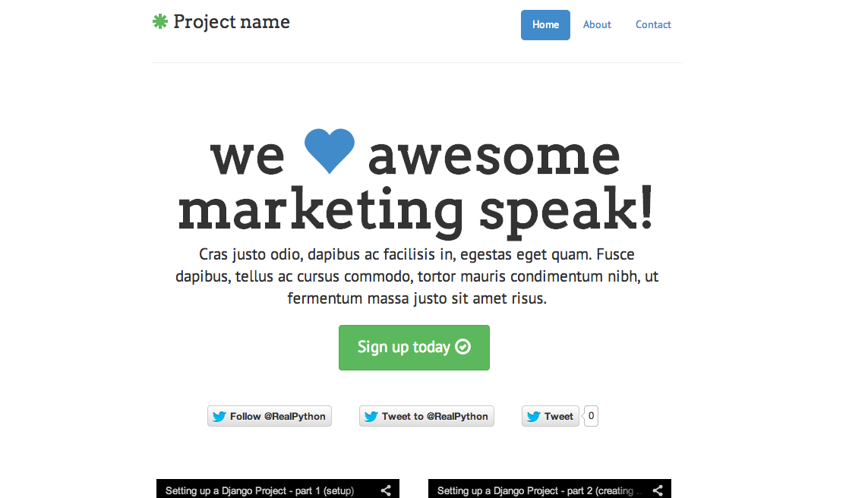Screen dimensions: 868x498
Task: Open the Contact nav link
Action: (x=653, y=25)
